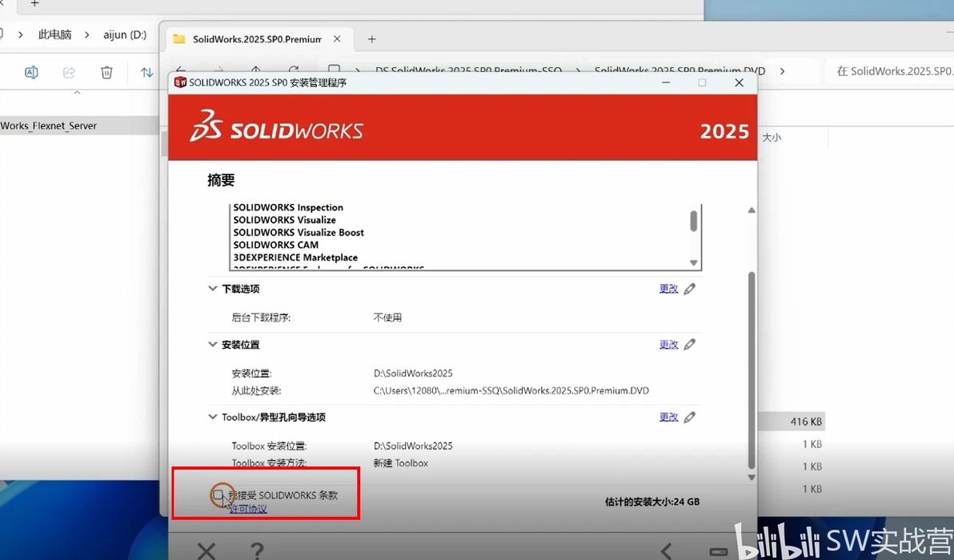Click the 416 KB file size in Explorer
Image resolution: width=954 pixels, height=560 pixels.
(x=806, y=422)
